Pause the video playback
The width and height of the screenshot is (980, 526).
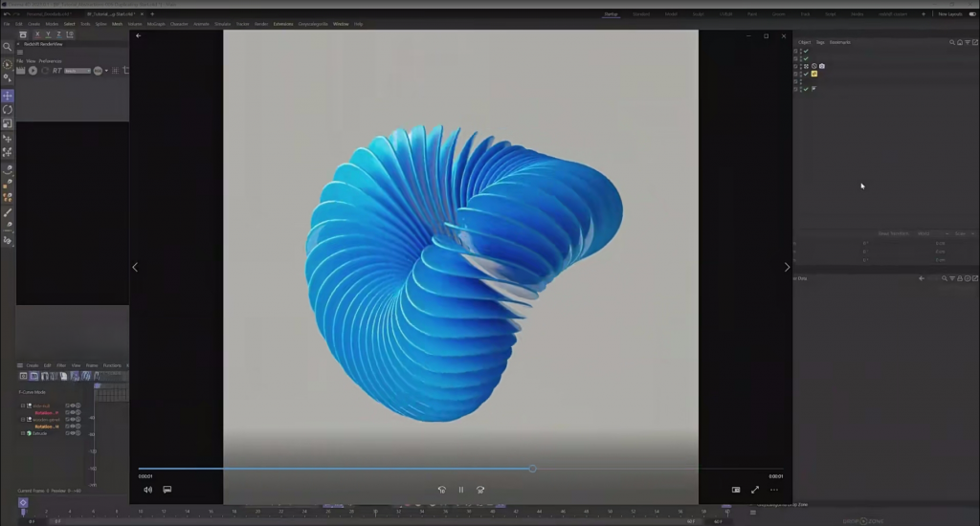[461, 490]
